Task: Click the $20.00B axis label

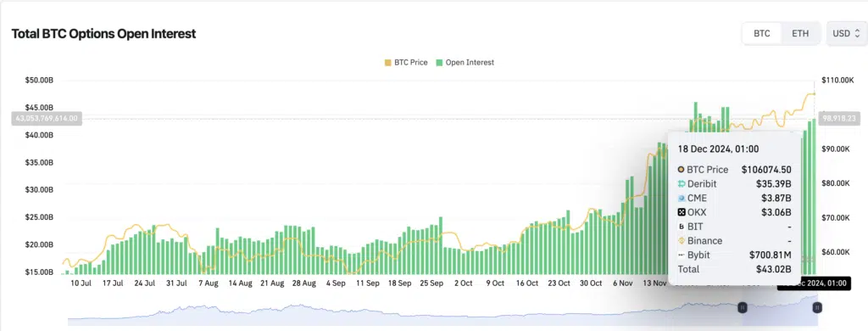Action: [39, 245]
